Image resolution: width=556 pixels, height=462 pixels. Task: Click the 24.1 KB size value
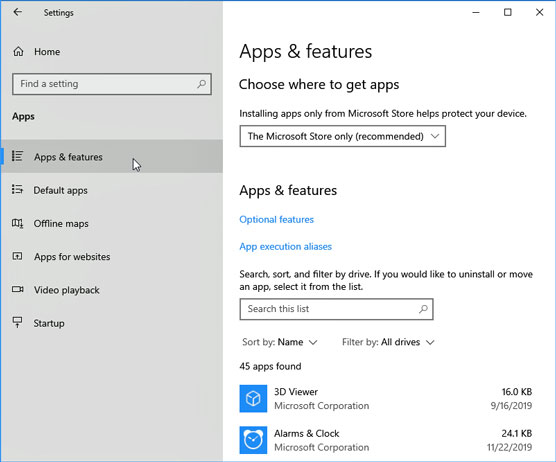pos(517,433)
